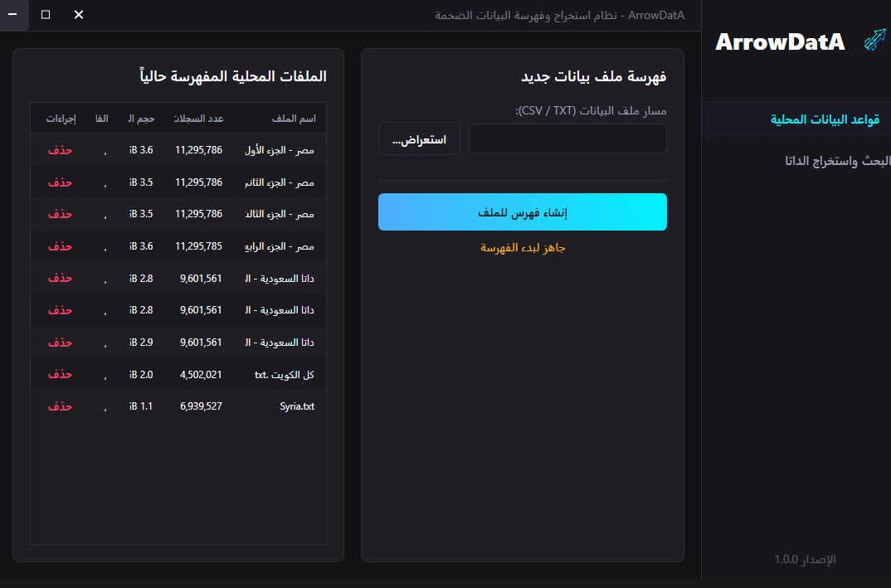Image resolution: width=891 pixels, height=588 pixels.
Task: Maximize the ArrowDatA window
Action: tap(46, 15)
